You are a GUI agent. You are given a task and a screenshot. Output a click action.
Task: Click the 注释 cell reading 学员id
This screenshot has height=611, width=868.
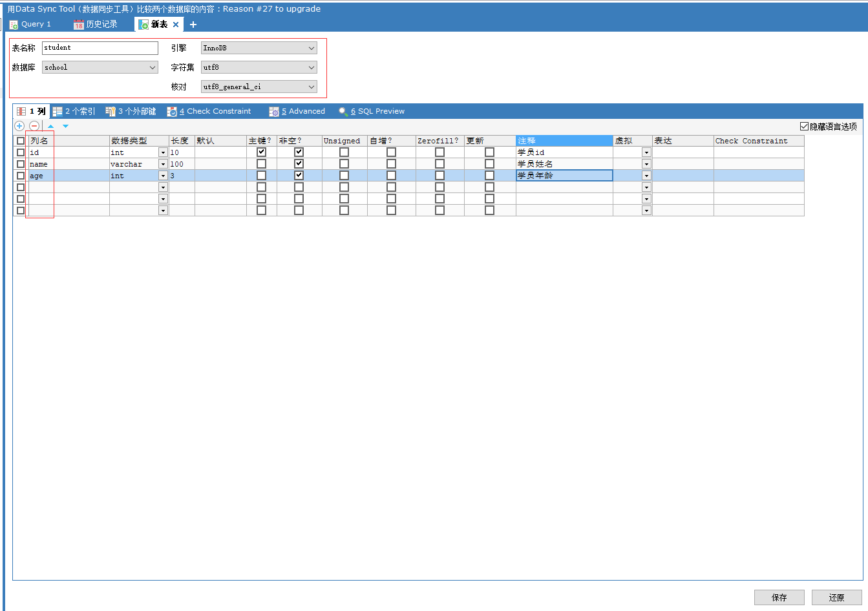(x=564, y=152)
